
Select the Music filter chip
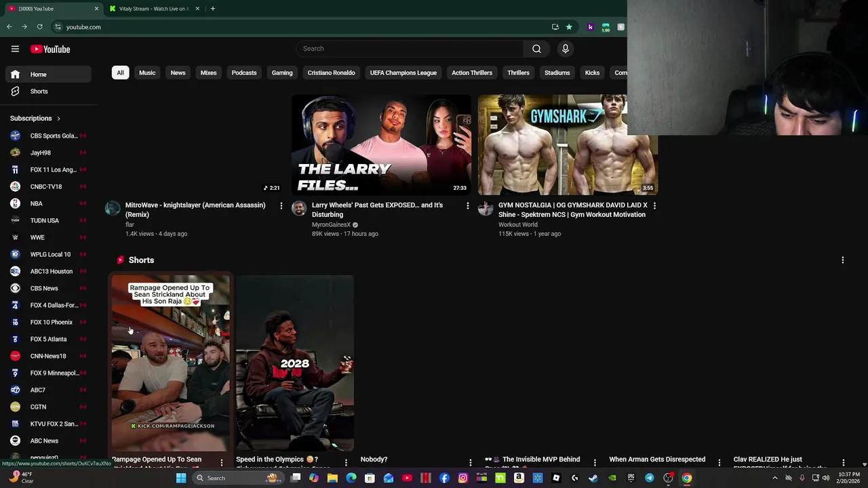tap(147, 73)
